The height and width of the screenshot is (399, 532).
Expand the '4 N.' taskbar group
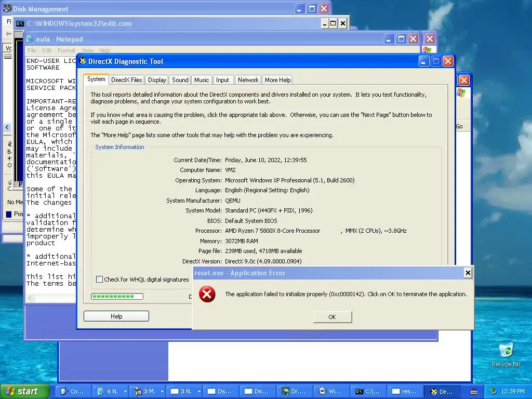coord(125,391)
